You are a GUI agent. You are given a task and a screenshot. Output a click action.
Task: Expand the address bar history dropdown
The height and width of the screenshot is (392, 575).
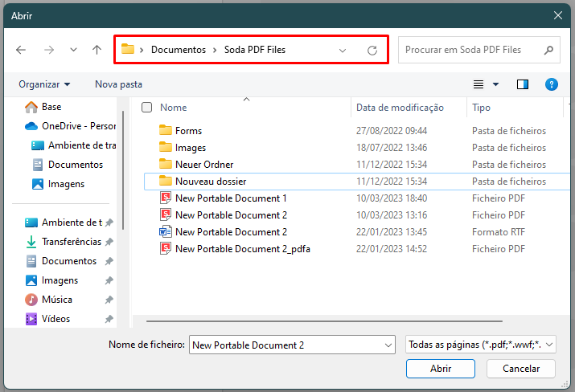(x=343, y=50)
